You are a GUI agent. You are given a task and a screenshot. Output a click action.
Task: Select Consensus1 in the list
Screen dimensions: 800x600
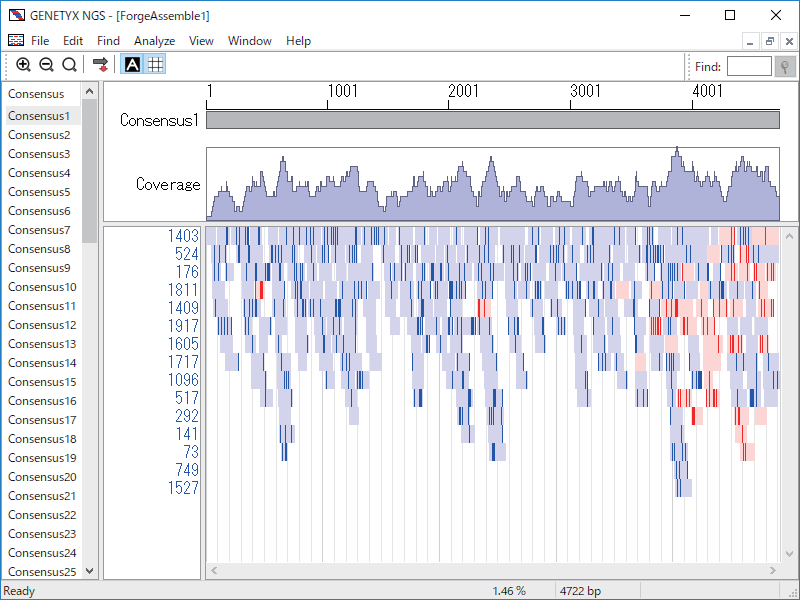43,116
